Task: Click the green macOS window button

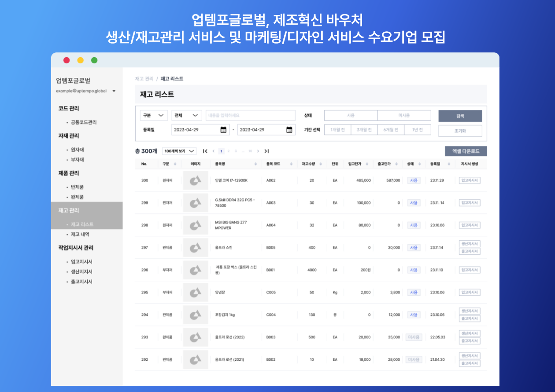Action: (94, 60)
